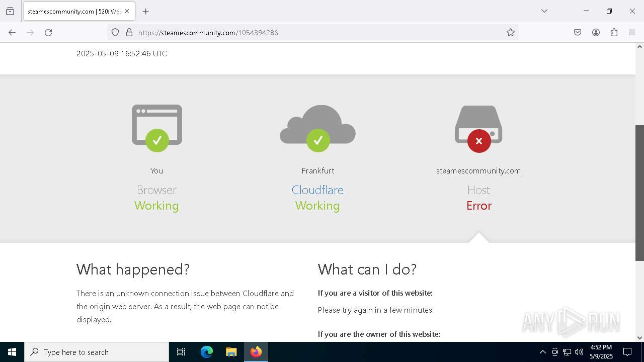View site security padlock info
The height and width of the screenshot is (362, 644).
click(x=129, y=32)
